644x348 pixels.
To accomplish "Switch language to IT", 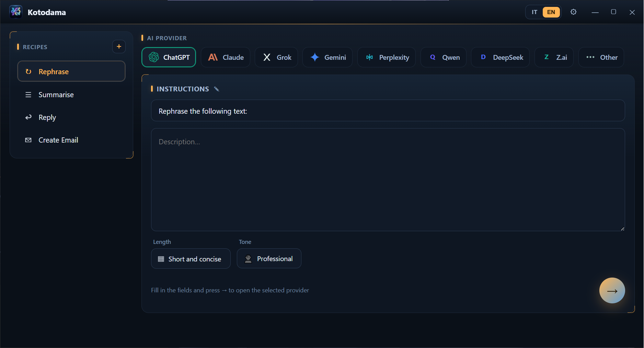I will 534,12.
